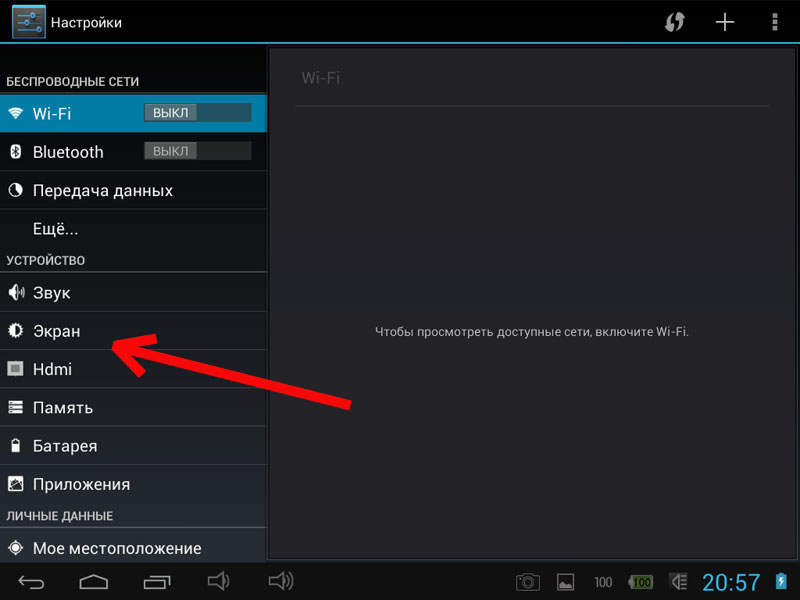The image size is (800, 600).
Task: Open the three-dot overflow menu
Action: [x=774, y=22]
